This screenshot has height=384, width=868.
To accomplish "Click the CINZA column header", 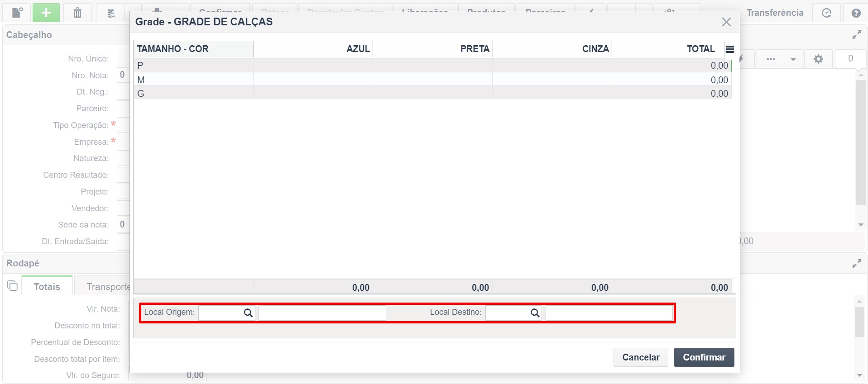I will [x=552, y=49].
